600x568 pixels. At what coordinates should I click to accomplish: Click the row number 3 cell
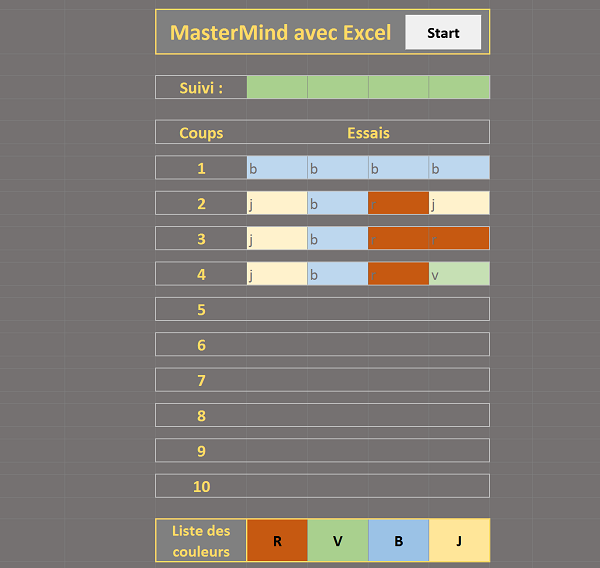(201, 238)
